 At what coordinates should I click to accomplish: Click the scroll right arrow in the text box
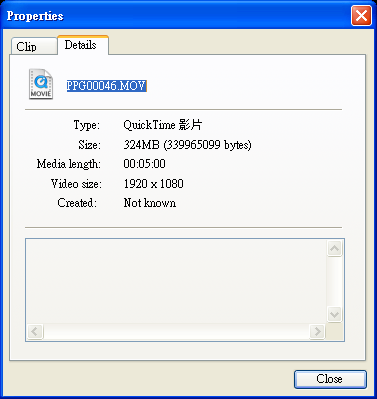[317, 331]
